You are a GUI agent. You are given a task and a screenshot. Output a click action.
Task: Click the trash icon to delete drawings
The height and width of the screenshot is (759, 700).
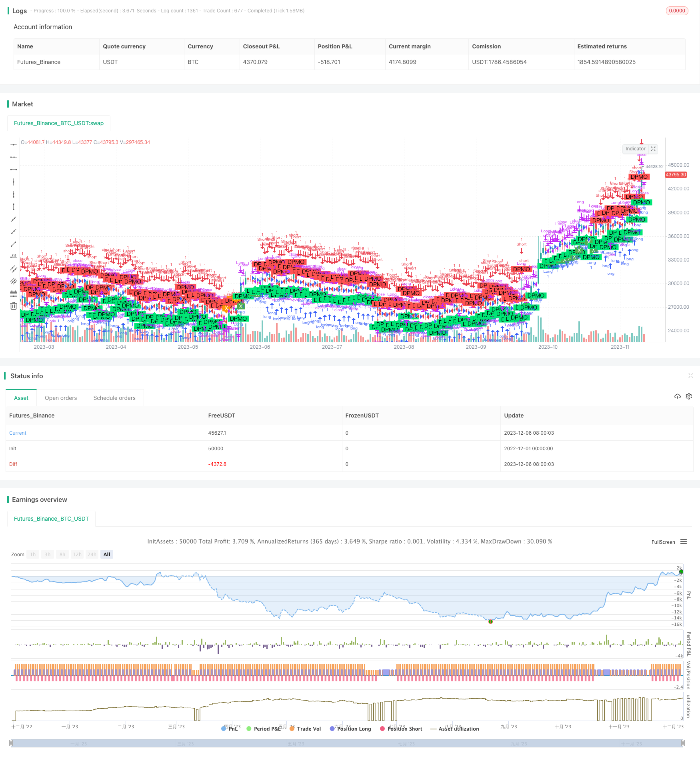click(14, 306)
